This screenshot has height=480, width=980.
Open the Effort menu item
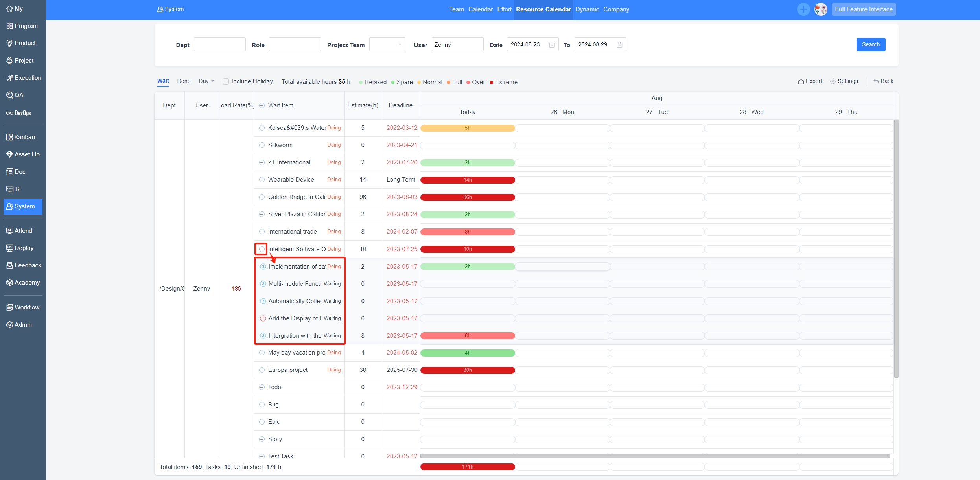[x=504, y=9]
